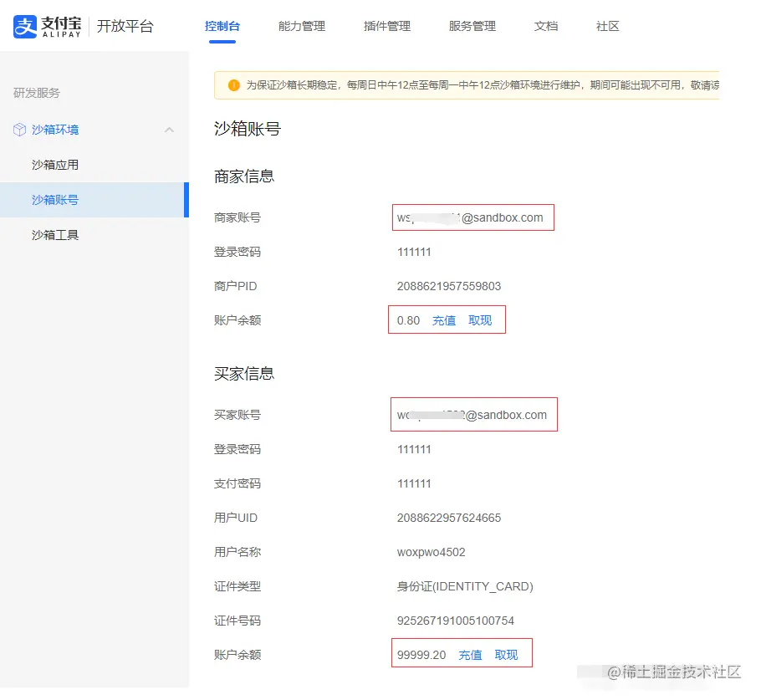Click buyer account email value
This screenshot has height=700, width=761.
click(472, 415)
